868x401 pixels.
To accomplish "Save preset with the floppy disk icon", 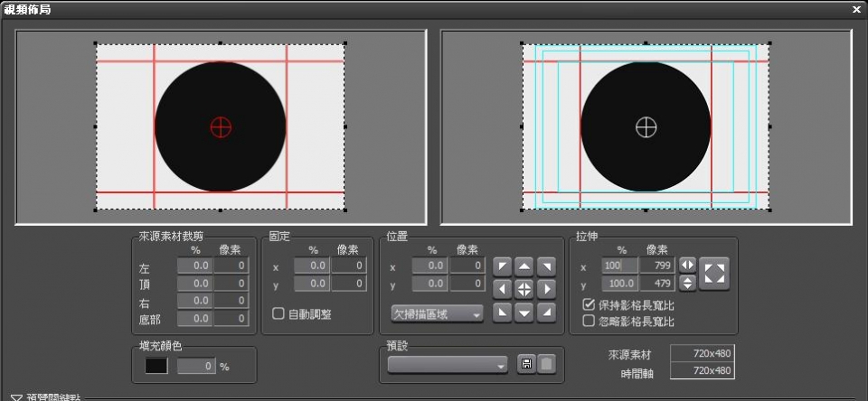I will click(x=525, y=364).
